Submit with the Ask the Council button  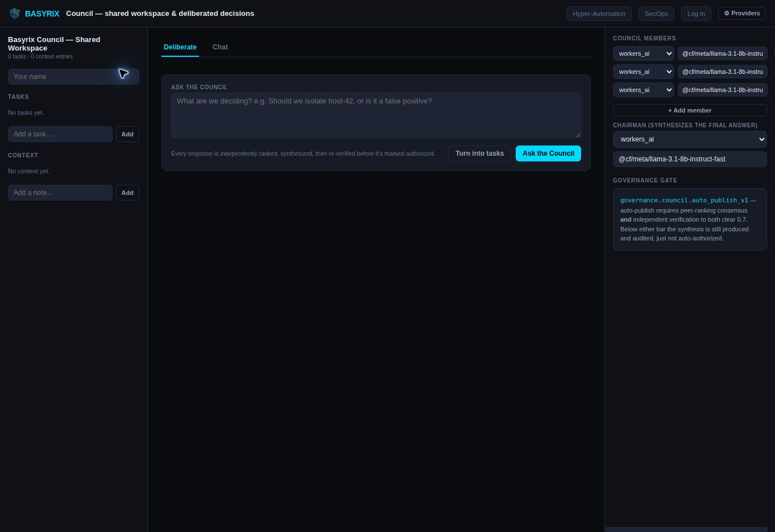[x=548, y=153]
